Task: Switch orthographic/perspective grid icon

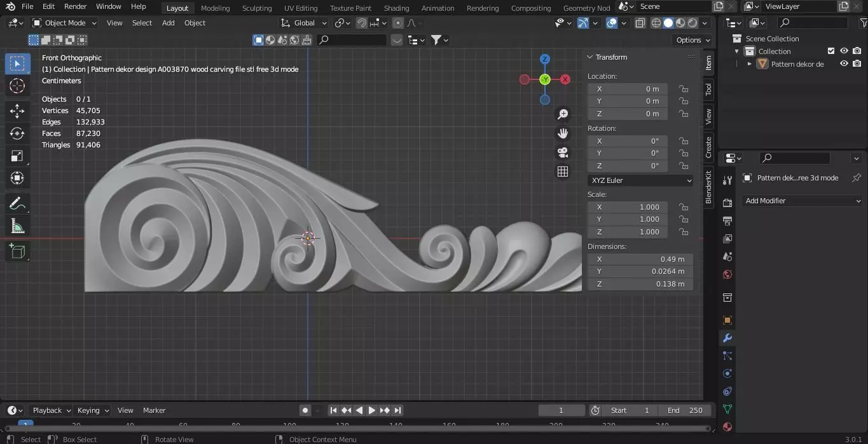Action: (563, 172)
